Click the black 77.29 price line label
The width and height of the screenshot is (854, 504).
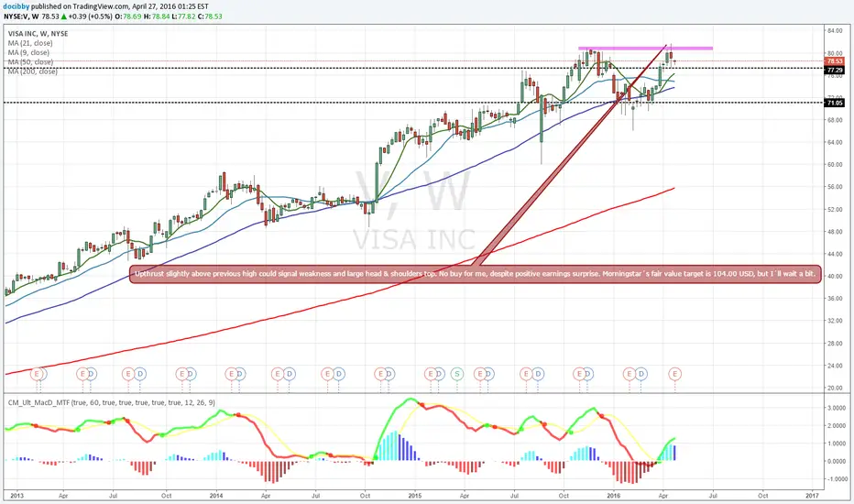pos(835,70)
